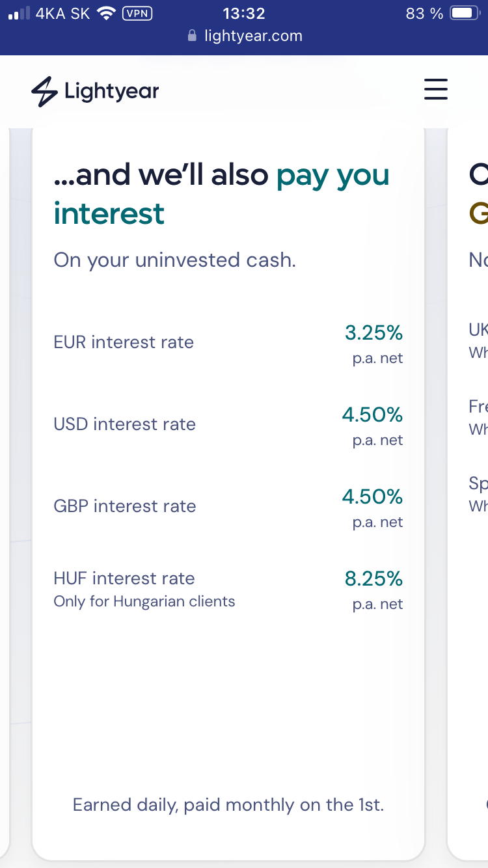Tap the Wi-Fi status icon
488x868 pixels.
[x=105, y=13]
